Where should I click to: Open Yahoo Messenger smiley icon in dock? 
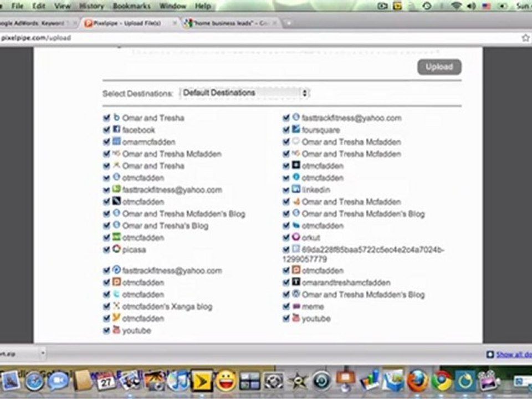[x=226, y=381]
